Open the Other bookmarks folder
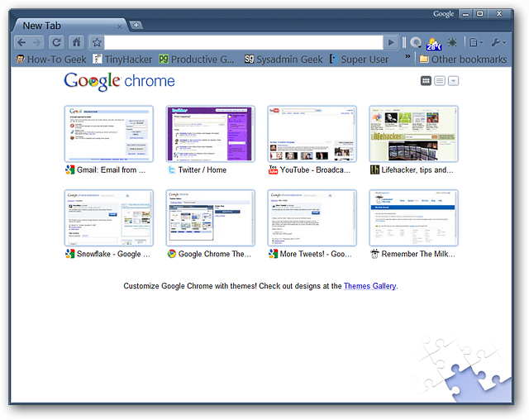 [463, 60]
